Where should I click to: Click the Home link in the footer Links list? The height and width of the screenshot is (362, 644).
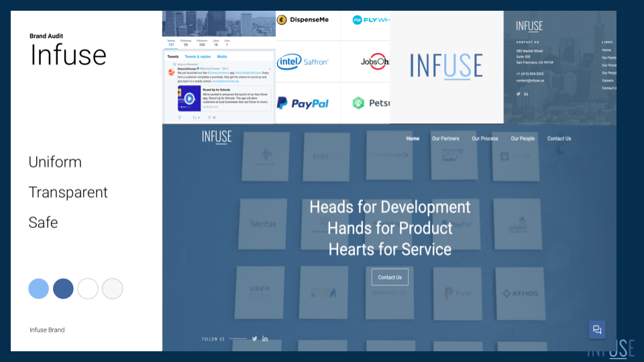tap(606, 50)
